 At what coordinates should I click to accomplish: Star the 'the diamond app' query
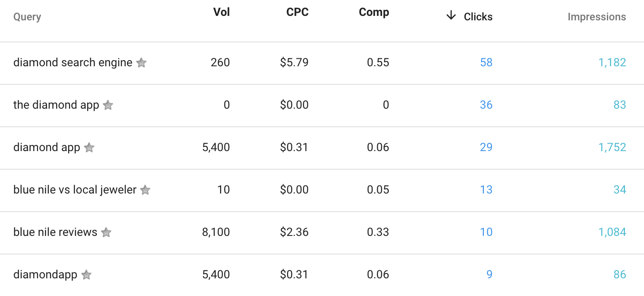pyautogui.click(x=108, y=105)
